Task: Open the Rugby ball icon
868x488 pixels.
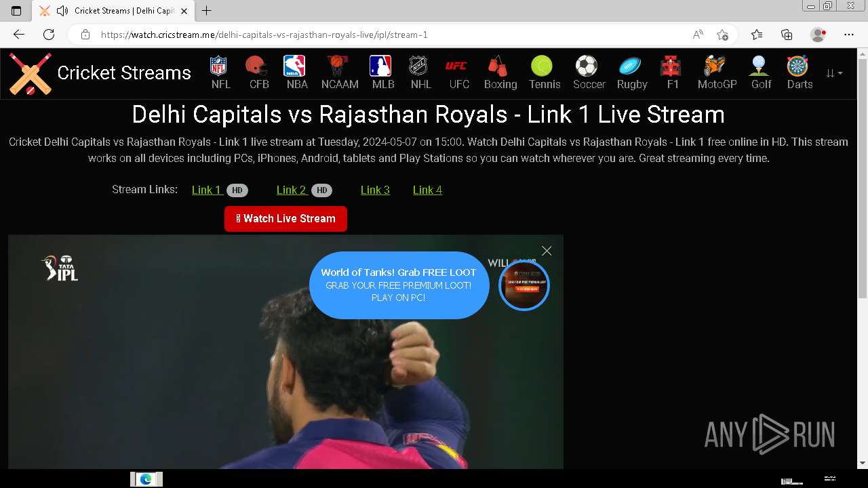Action: click(x=631, y=66)
